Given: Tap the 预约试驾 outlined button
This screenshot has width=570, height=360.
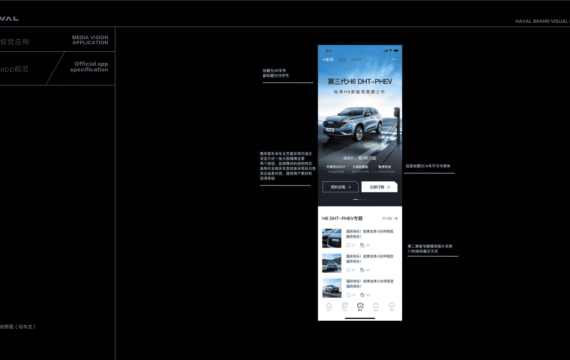Looking at the screenshot, I should coord(340,187).
